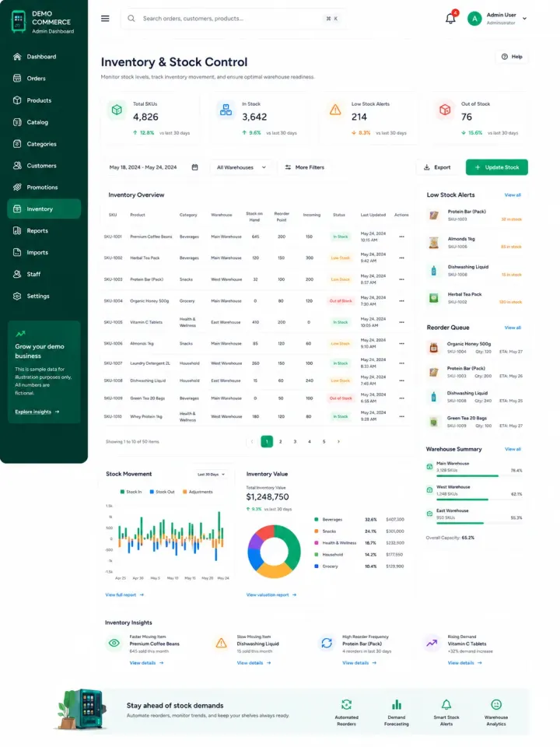The image size is (560, 747).
Task: Click the Low Stock Alerts warning icon
Action: tap(335, 110)
